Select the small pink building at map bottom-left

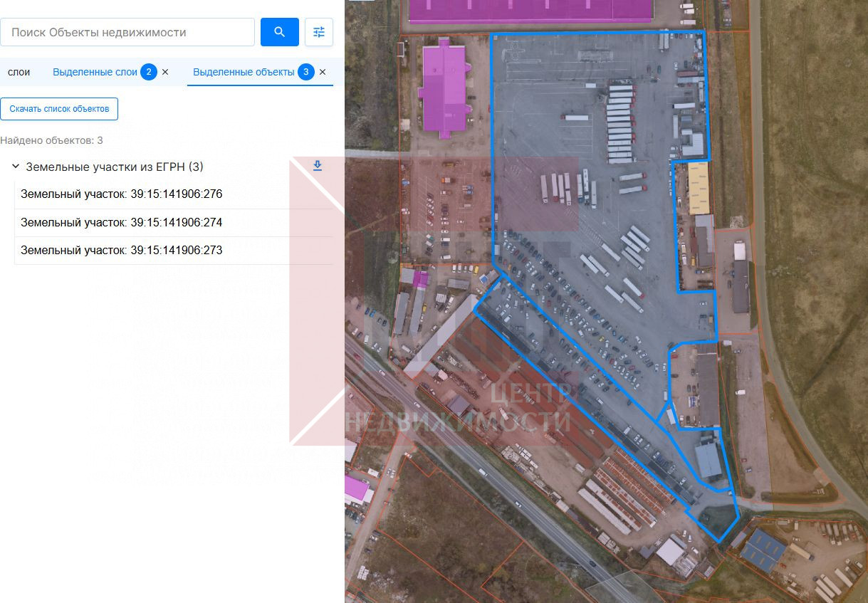pyautogui.click(x=355, y=488)
